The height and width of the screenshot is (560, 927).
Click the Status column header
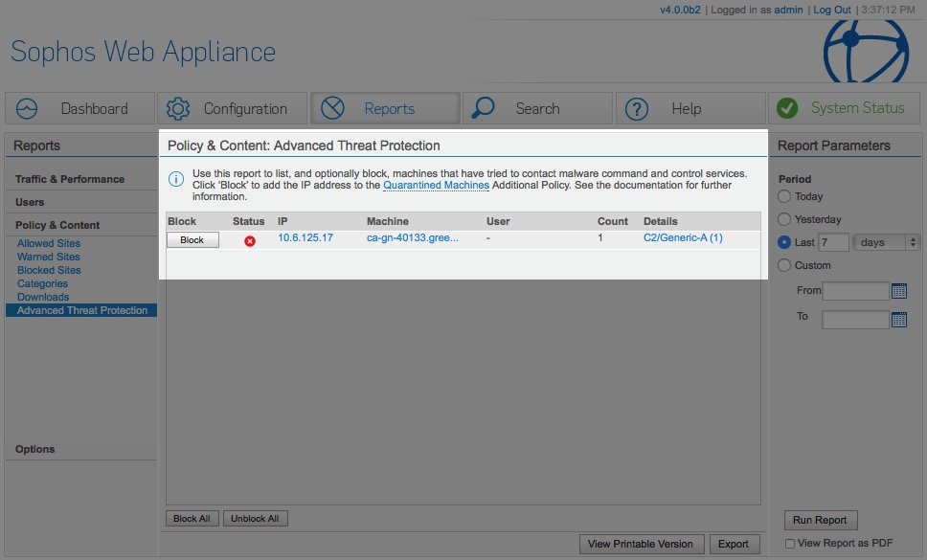point(248,221)
